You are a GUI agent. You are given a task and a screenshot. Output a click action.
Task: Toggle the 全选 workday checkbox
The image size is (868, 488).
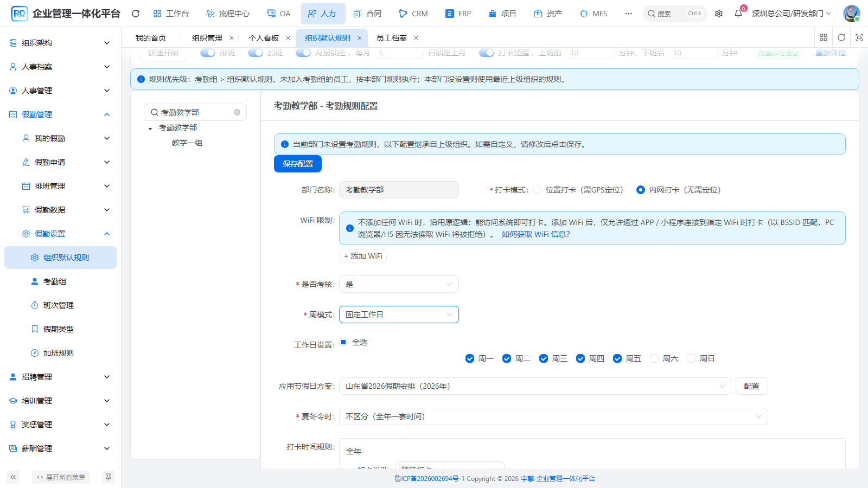click(x=343, y=342)
